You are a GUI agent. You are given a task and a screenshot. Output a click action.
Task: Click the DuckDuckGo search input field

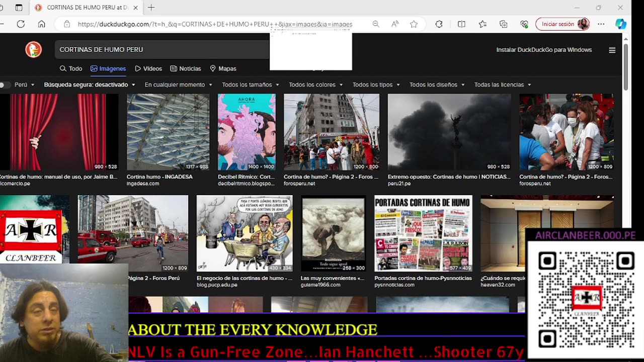(161, 49)
